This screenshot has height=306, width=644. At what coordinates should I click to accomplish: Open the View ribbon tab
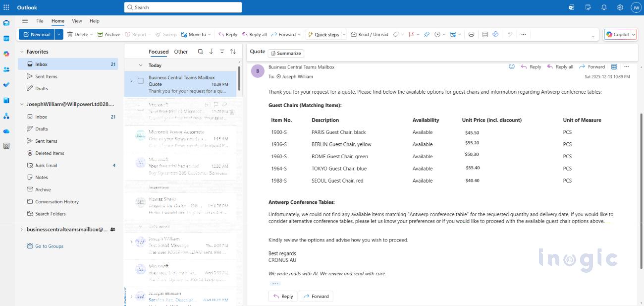coord(77,21)
